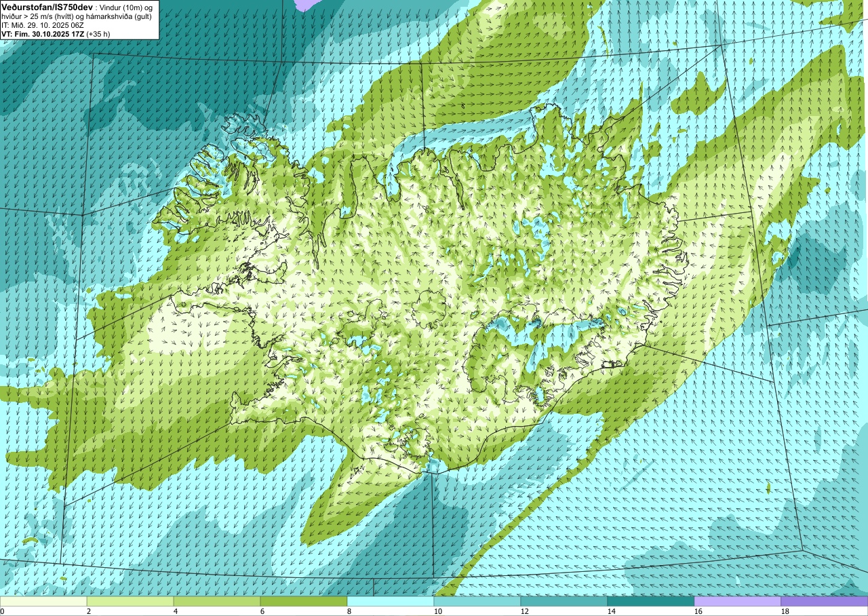Click the legend scale label "10"

(x=438, y=611)
